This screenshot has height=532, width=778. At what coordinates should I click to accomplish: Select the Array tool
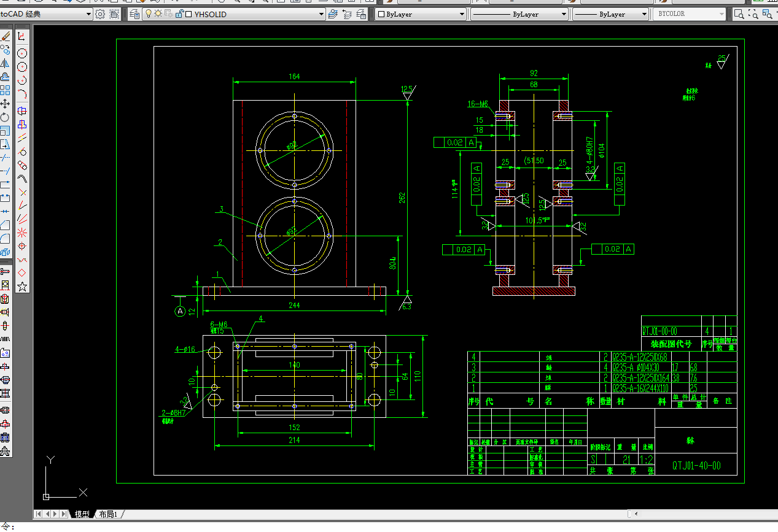click(x=5, y=90)
